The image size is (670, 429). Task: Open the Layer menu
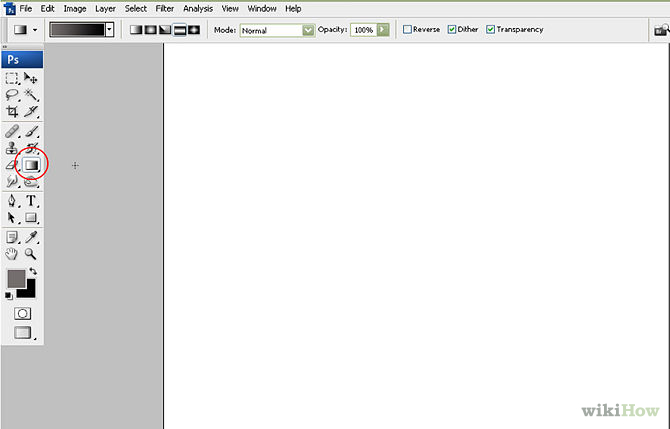click(x=105, y=9)
